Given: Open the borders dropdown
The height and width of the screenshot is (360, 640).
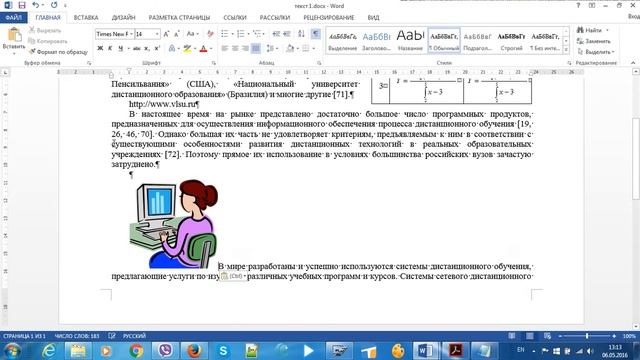Looking at the screenshot, I should tap(313, 49).
